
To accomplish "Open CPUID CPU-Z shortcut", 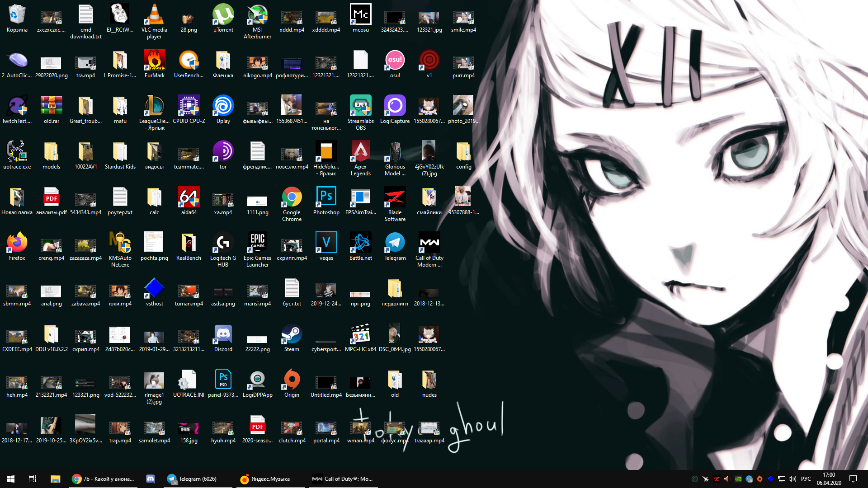I will click(x=189, y=110).
